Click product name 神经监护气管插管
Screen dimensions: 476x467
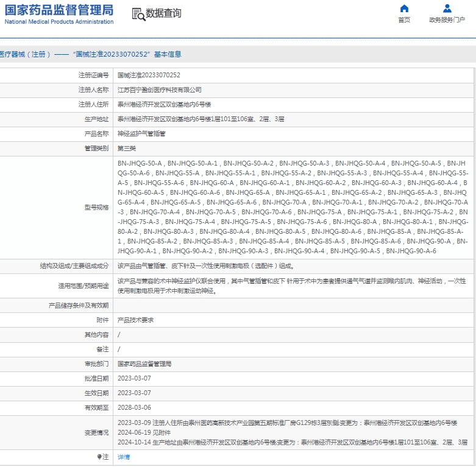click(141, 133)
